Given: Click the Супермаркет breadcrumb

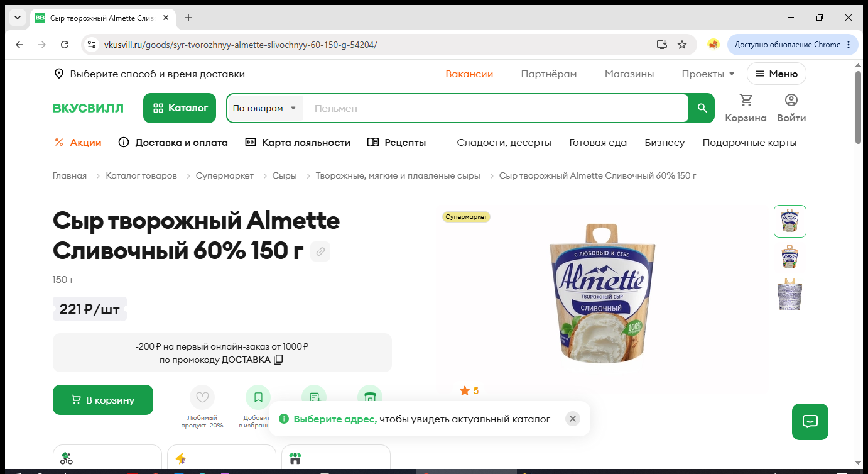Looking at the screenshot, I should (x=225, y=176).
